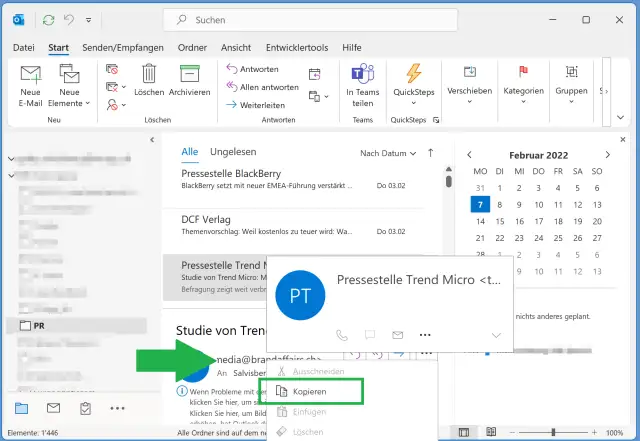Click the send/receive sync icon in title bar

coord(49,20)
